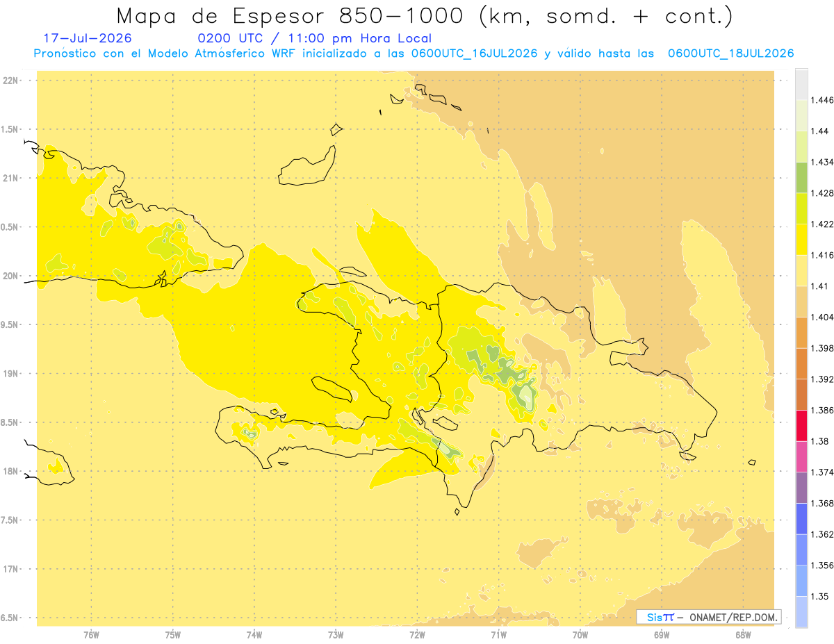Click the orange 1.398–1.404 legend swatch
The image size is (834, 644).
point(801,332)
